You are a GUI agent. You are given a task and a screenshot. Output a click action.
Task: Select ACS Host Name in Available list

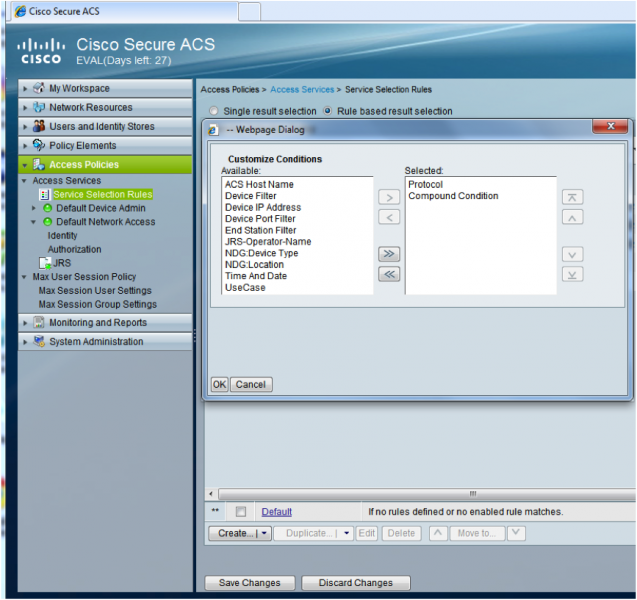[259, 184]
